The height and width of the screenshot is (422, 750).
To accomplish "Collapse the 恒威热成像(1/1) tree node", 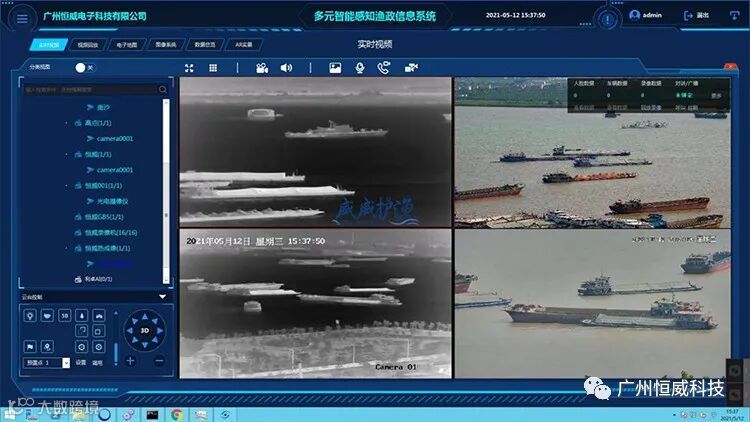I will point(66,248).
